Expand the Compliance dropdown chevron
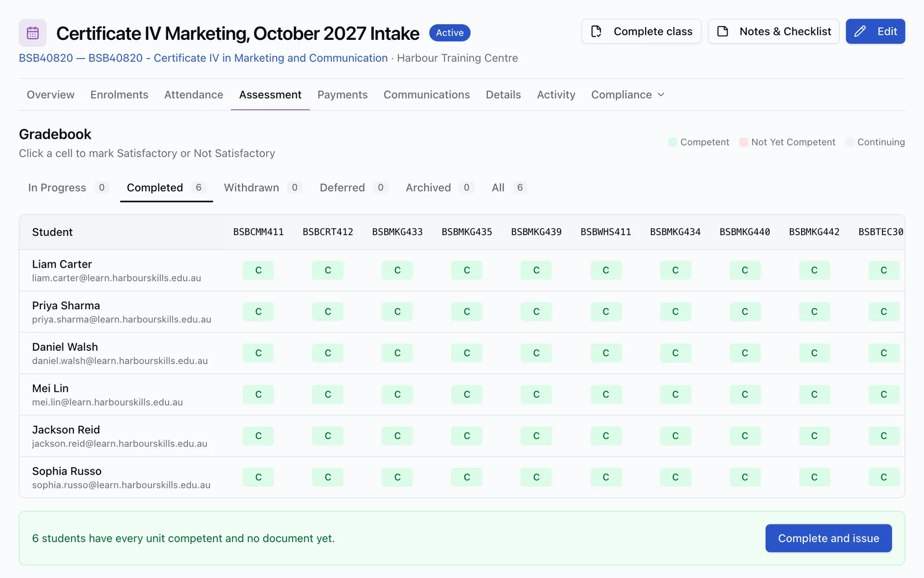Viewport: 924px width, 578px height. [661, 95]
